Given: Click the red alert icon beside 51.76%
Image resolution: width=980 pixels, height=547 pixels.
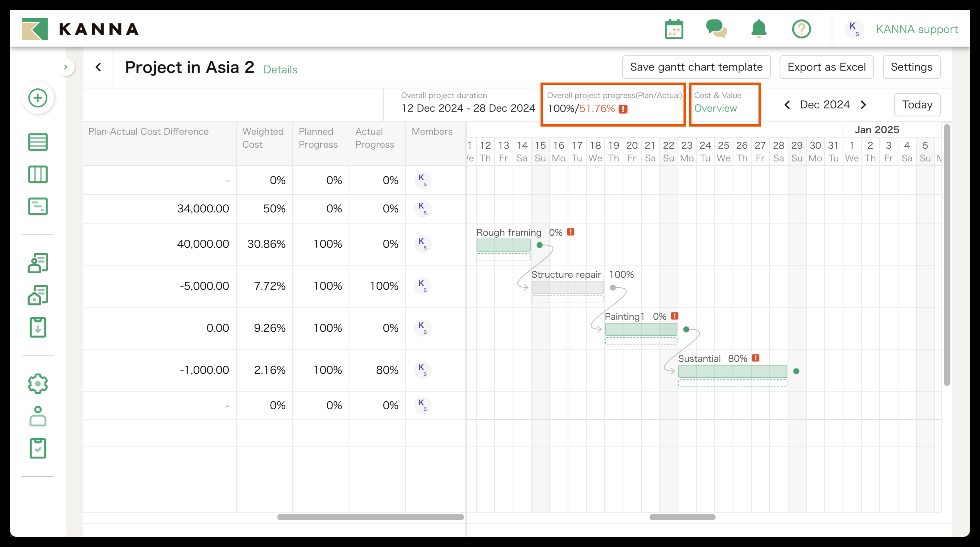Looking at the screenshot, I should pos(623,109).
